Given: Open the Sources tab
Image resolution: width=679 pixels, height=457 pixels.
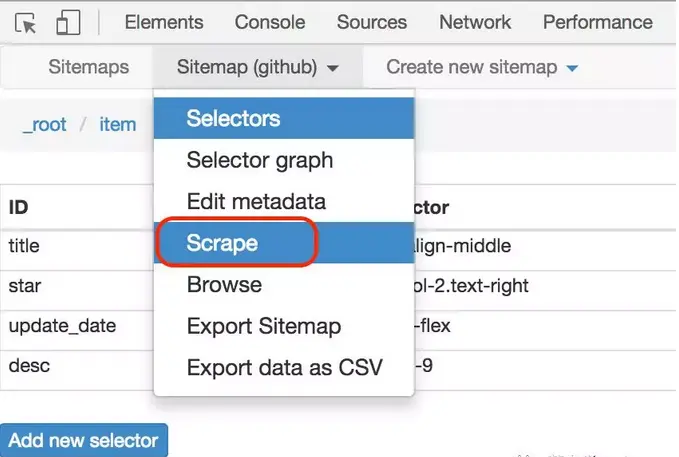Looking at the screenshot, I should point(372,22).
